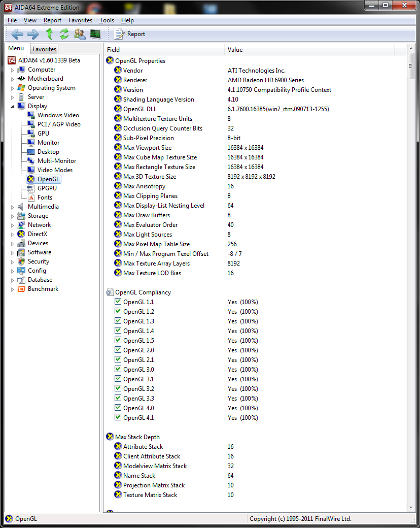Click the DirectX tree icon
Image resolution: width=420 pixels, height=528 pixels.
21,234
